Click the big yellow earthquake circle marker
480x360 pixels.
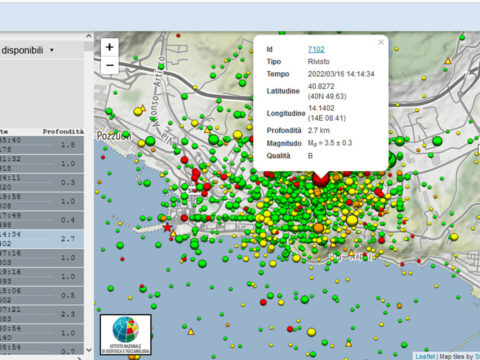tap(352, 220)
